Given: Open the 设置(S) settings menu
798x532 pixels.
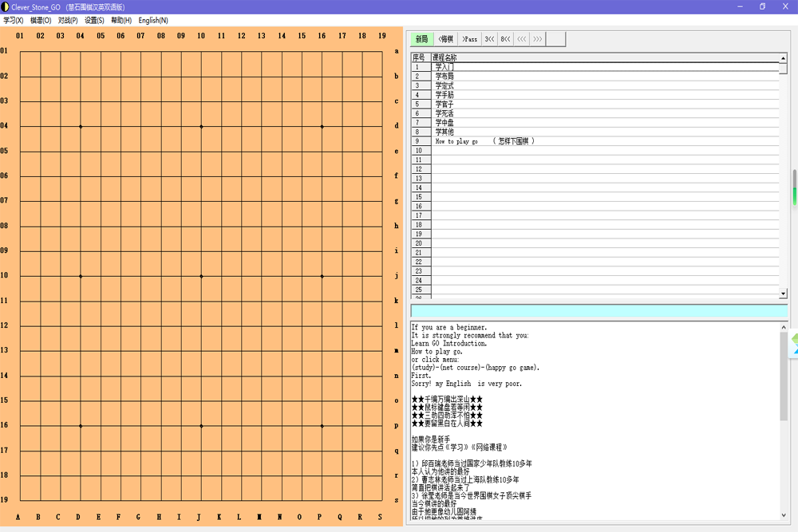Looking at the screenshot, I should point(93,20).
